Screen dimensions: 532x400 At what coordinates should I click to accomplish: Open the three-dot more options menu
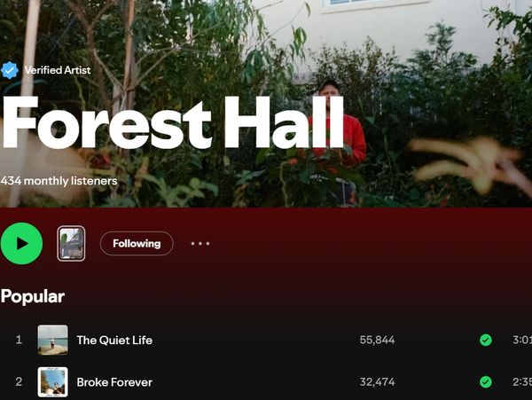click(200, 244)
